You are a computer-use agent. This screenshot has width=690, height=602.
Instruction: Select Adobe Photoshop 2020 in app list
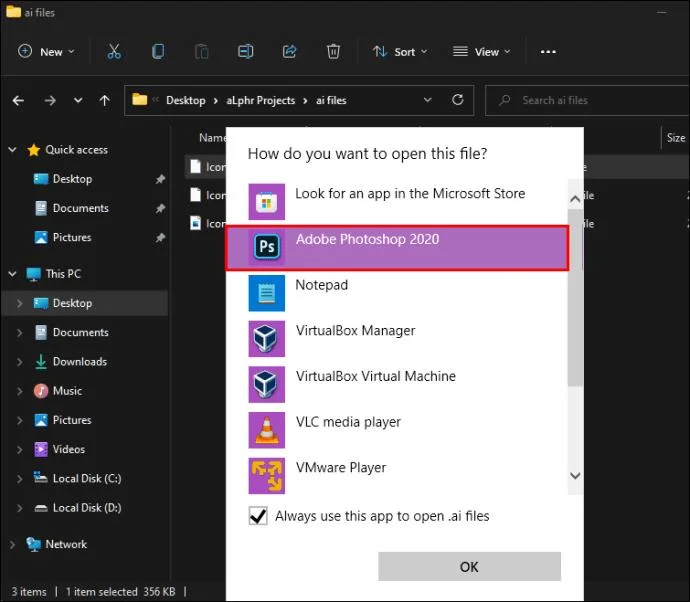point(397,248)
